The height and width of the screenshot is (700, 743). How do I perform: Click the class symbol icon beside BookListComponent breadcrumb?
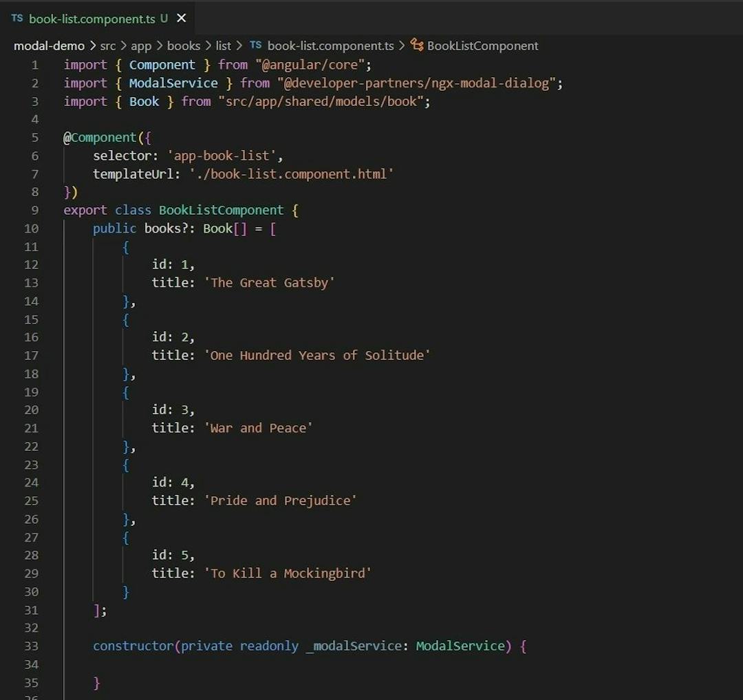[x=416, y=45]
